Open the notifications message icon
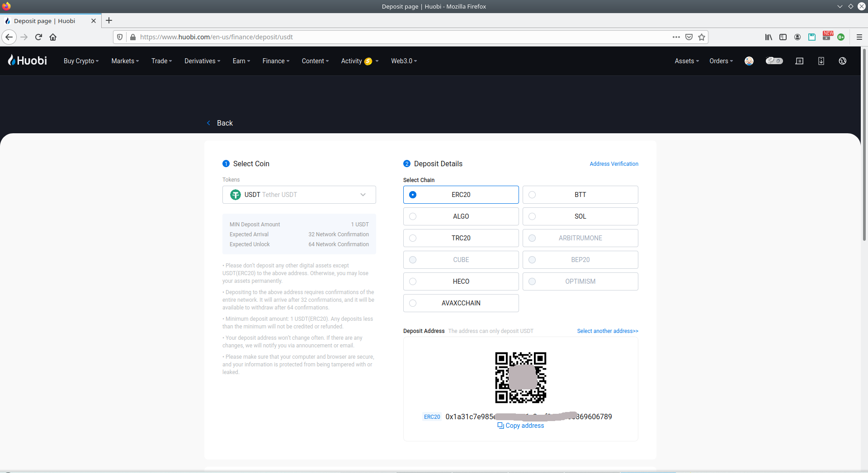 click(799, 61)
